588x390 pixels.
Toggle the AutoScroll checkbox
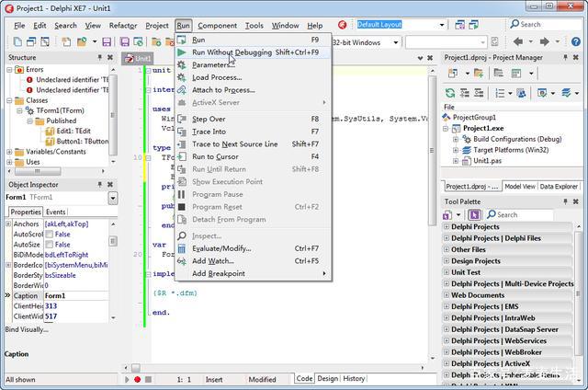50,234
